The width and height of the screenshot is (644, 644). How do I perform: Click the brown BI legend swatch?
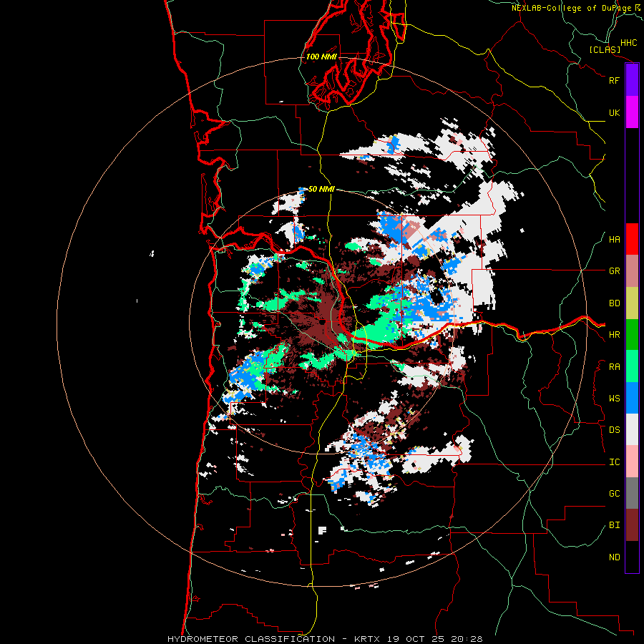[x=632, y=525]
